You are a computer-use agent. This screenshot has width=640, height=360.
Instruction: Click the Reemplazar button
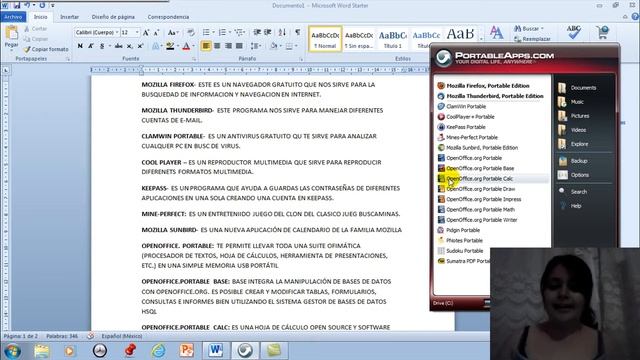coord(532,39)
